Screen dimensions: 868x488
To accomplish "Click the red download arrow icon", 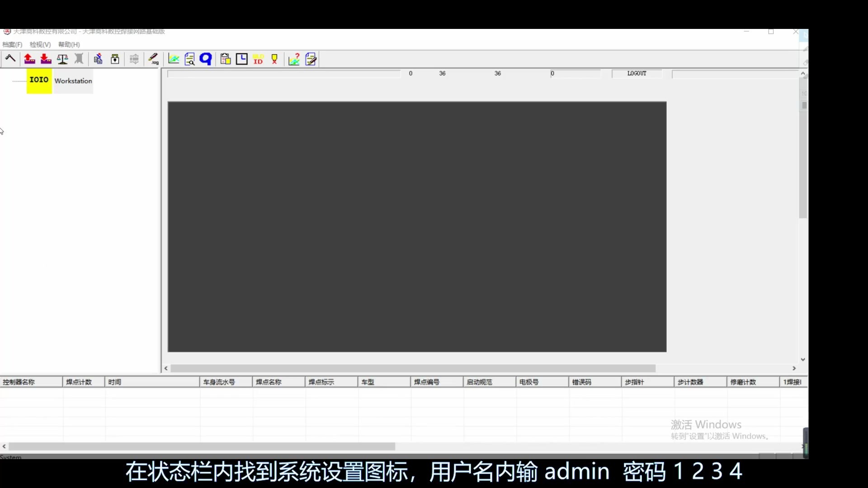I will 46,59.
